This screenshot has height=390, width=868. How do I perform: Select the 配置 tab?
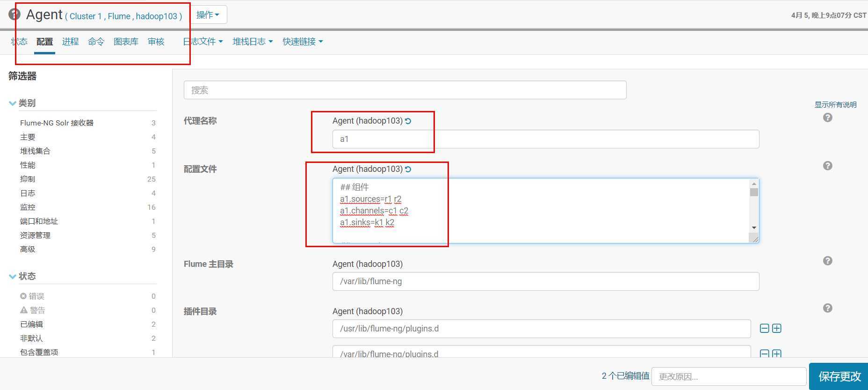pyautogui.click(x=44, y=42)
